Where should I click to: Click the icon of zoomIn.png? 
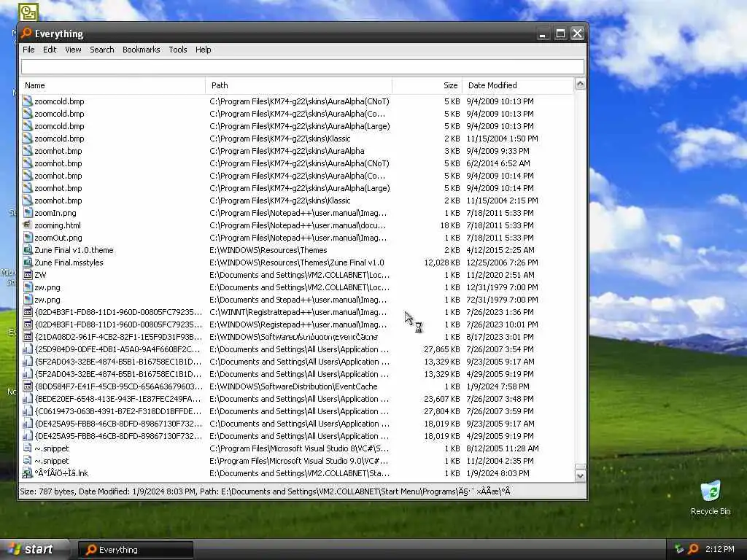28,213
